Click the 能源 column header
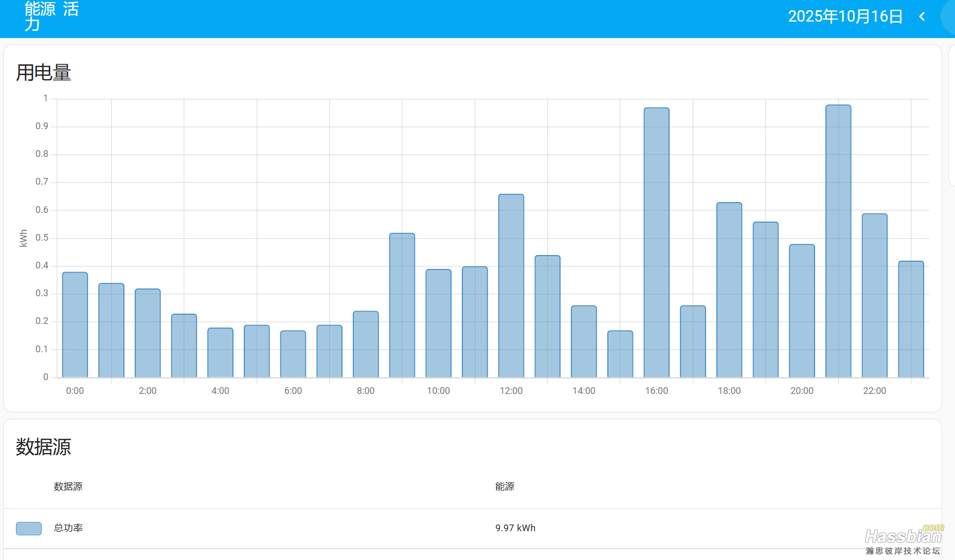 (504, 486)
